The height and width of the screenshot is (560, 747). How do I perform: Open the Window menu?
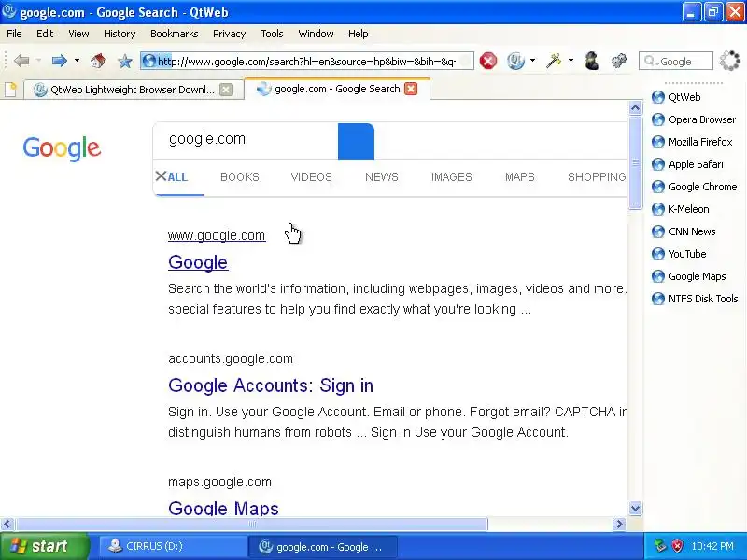coord(316,34)
